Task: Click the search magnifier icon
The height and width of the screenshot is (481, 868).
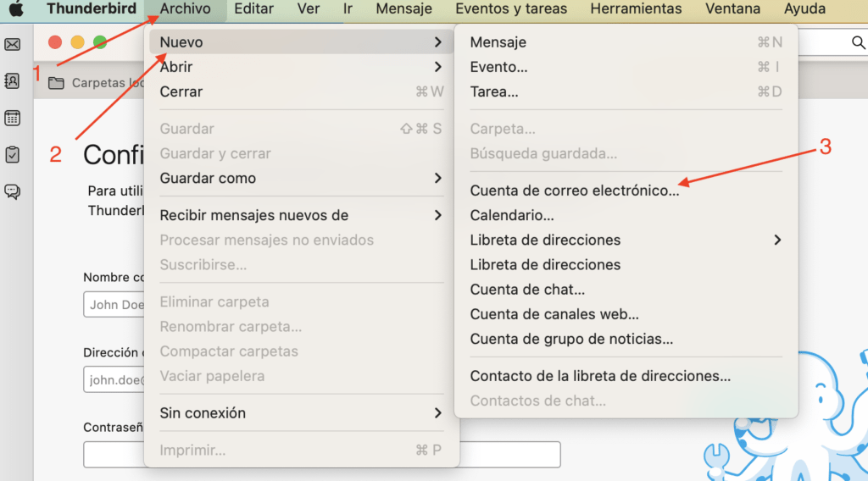Action: click(858, 42)
